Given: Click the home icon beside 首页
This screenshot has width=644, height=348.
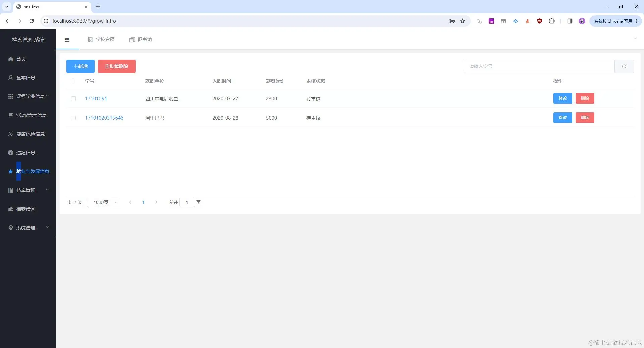Looking at the screenshot, I should [x=11, y=59].
